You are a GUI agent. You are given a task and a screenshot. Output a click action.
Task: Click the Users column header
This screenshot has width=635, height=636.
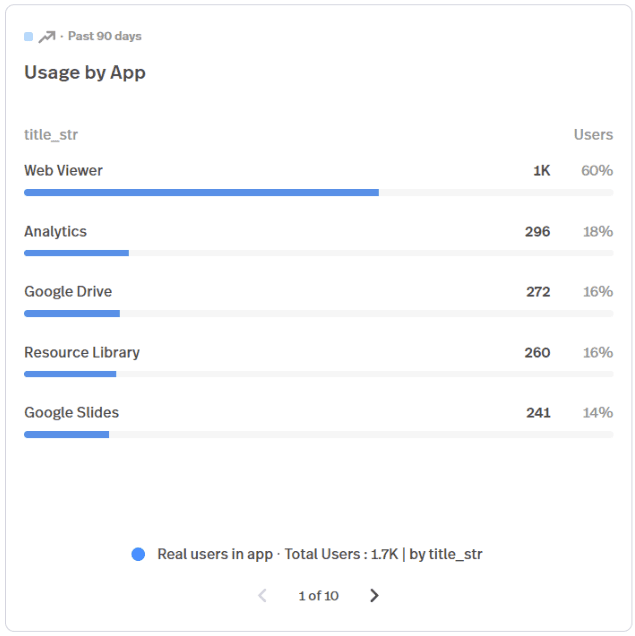[593, 134]
